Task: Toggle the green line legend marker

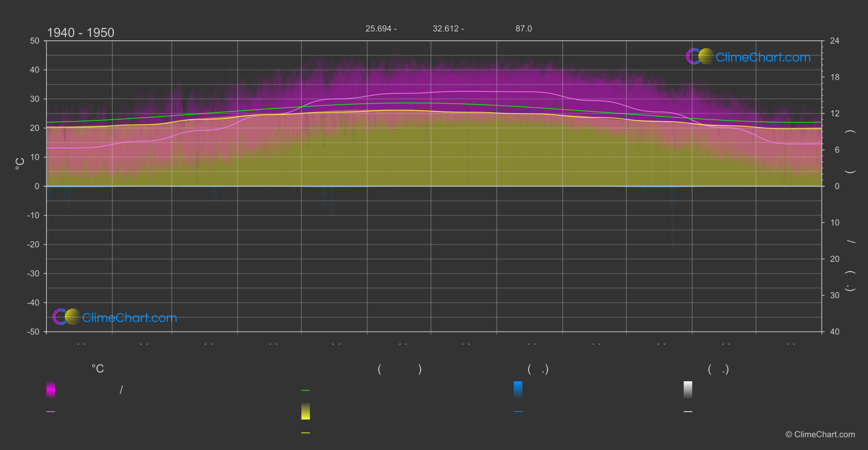Action: [x=306, y=390]
